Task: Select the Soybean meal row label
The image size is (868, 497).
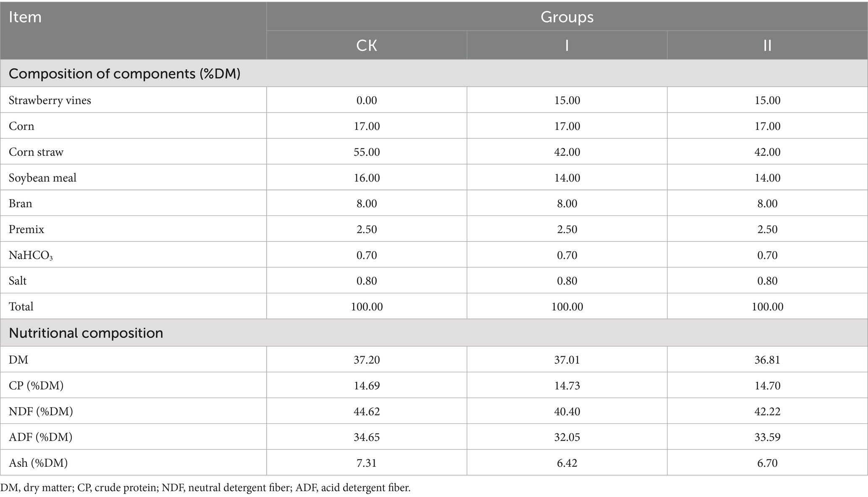Action: coord(42,178)
